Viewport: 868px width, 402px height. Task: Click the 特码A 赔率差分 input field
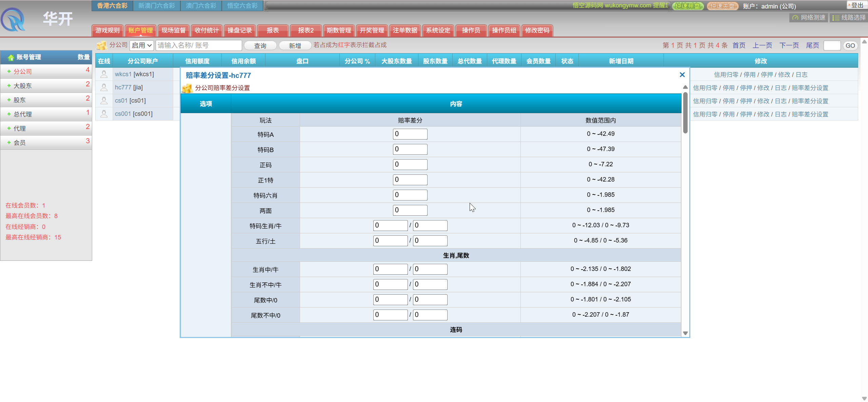point(410,134)
